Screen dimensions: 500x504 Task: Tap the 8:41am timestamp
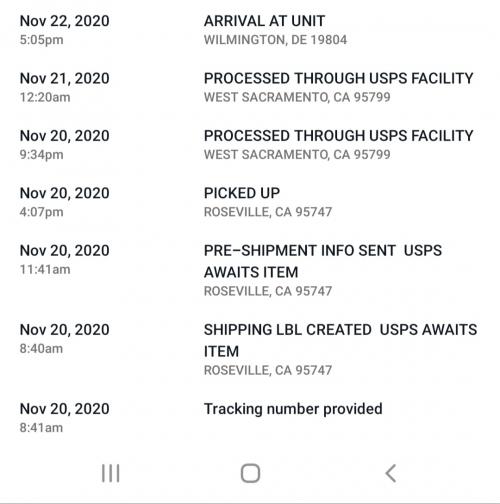(41, 428)
